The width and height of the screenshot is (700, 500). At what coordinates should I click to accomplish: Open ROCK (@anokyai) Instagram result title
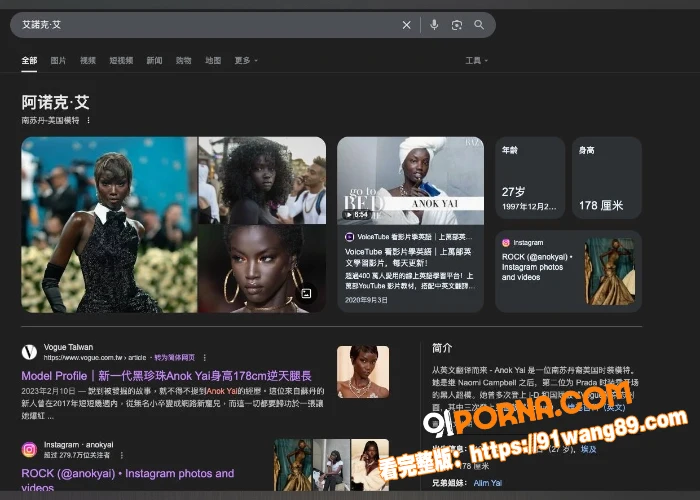pos(128,479)
